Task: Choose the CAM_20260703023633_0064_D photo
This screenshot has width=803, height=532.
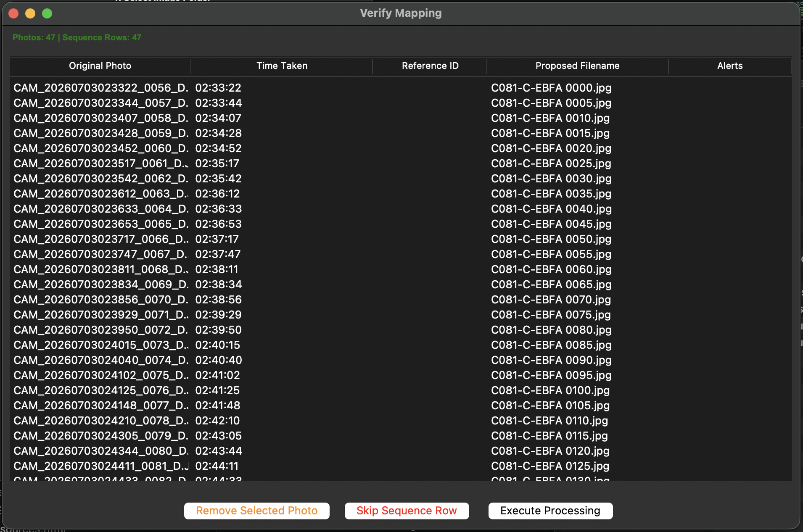Action: pyautogui.click(x=101, y=209)
